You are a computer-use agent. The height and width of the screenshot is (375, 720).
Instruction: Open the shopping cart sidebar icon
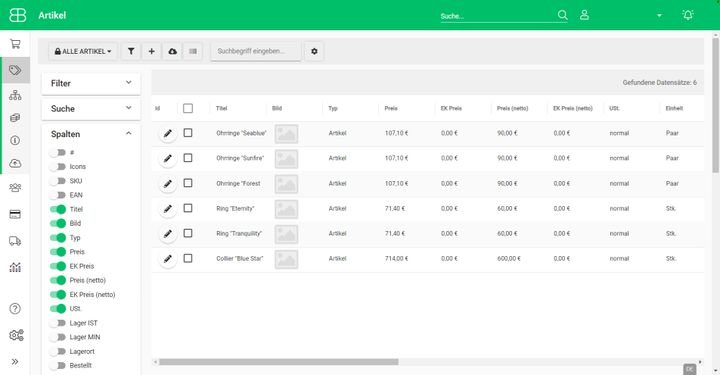pos(15,44)
